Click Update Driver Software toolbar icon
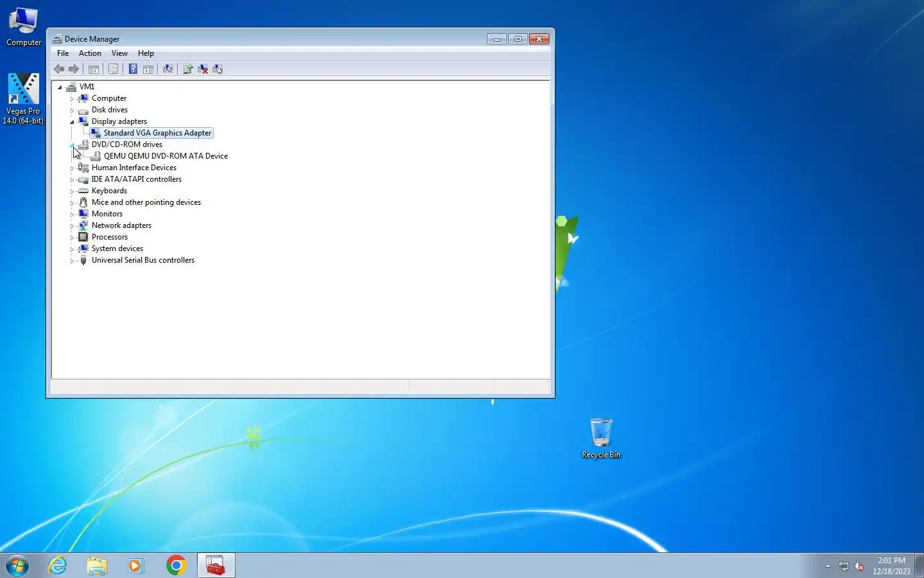The image size is (924, 578). (x=188, y=69)
